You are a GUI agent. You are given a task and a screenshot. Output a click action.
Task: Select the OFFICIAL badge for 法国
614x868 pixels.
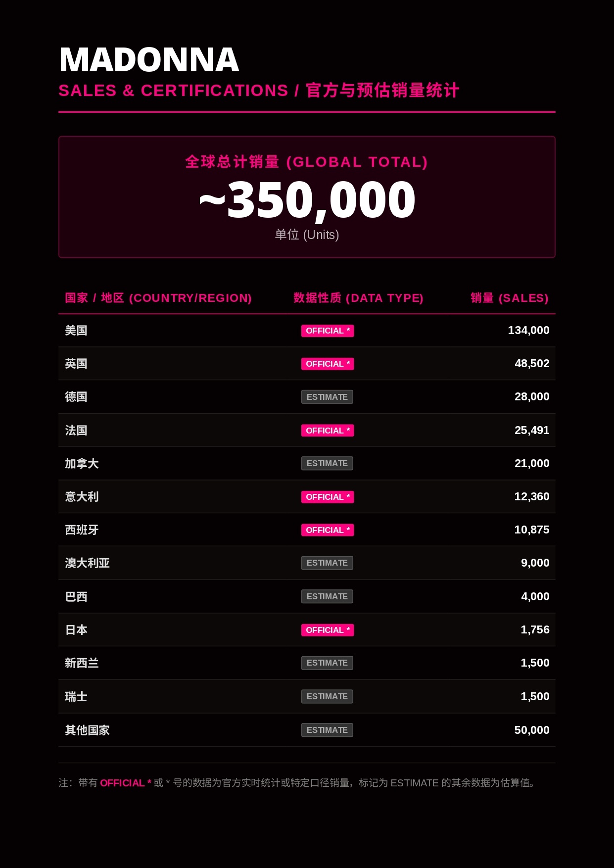[x=327, y=431]
